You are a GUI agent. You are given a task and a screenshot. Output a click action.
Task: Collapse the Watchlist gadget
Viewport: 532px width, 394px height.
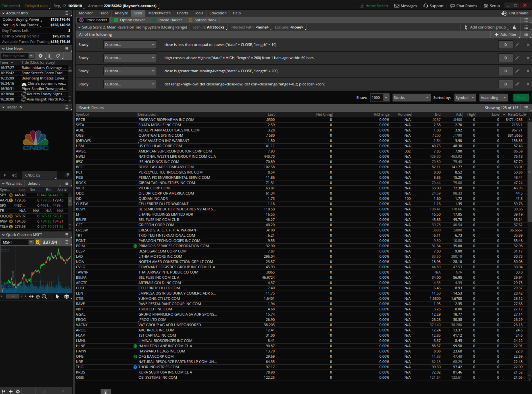click(3, 183)
